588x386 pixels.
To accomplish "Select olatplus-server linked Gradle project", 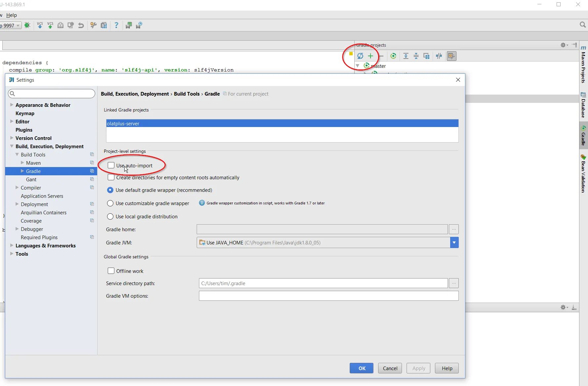I will click(x=282, y=123).
